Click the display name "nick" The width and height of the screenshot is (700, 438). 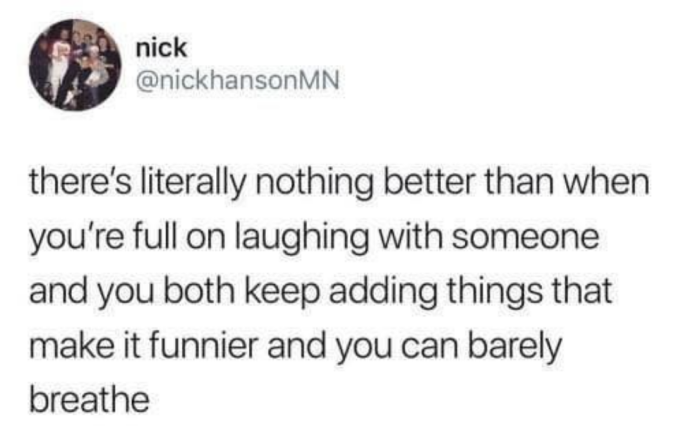(x=161, y=47)
